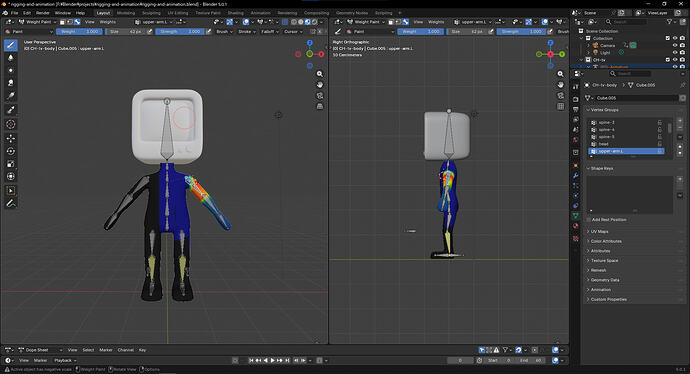The image size is (690, 374).
Task: Open the Brush dropdown in tool settings
Action: (224, 32)
